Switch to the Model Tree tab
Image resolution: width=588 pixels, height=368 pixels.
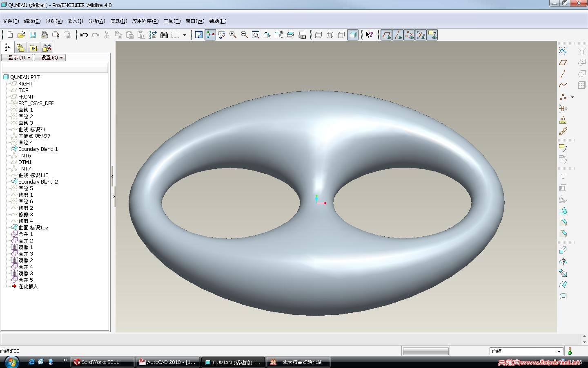coord(7,47)
